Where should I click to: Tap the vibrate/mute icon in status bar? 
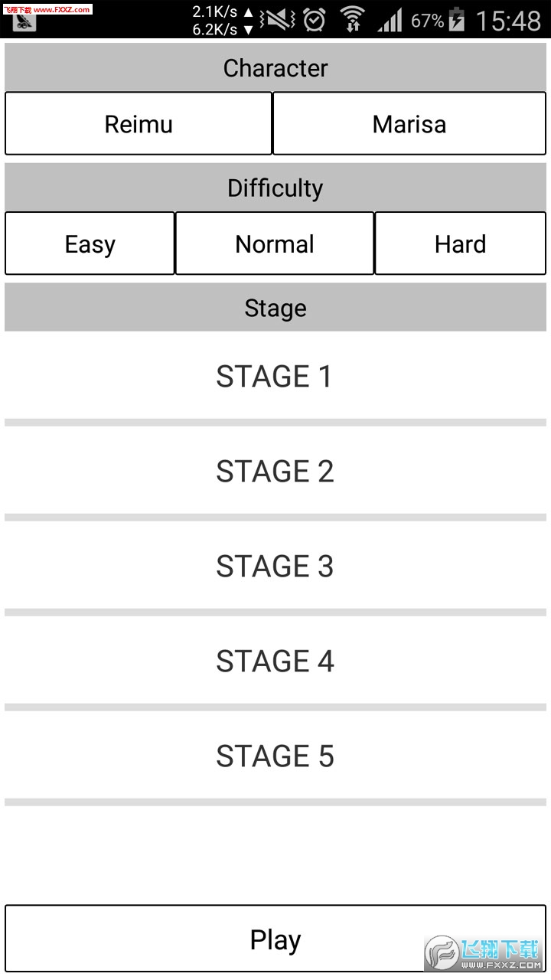coord(277,20)
